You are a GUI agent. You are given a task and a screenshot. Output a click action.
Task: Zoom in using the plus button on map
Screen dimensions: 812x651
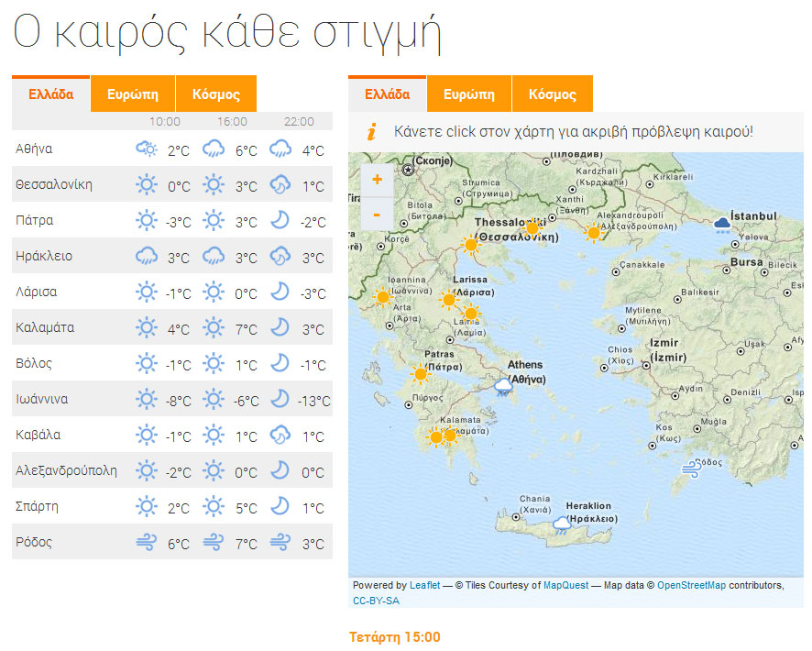[x=376, y=181]
